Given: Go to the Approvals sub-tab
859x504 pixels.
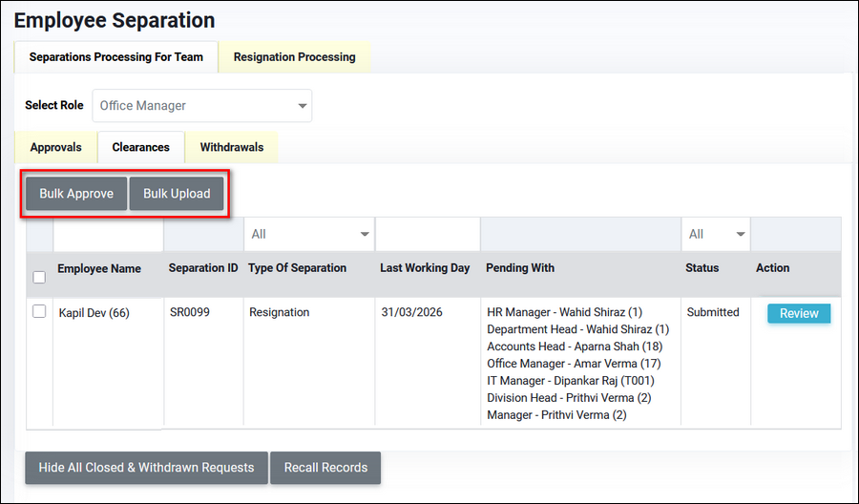Looking at the screenshot, I should [56, 148].
